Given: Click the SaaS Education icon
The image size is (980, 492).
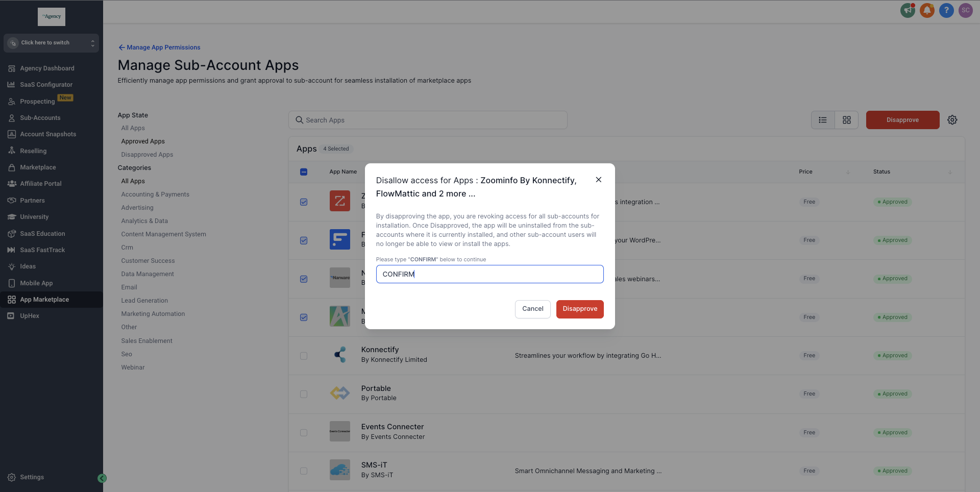Looking at the screenshot, I should 12,234.
